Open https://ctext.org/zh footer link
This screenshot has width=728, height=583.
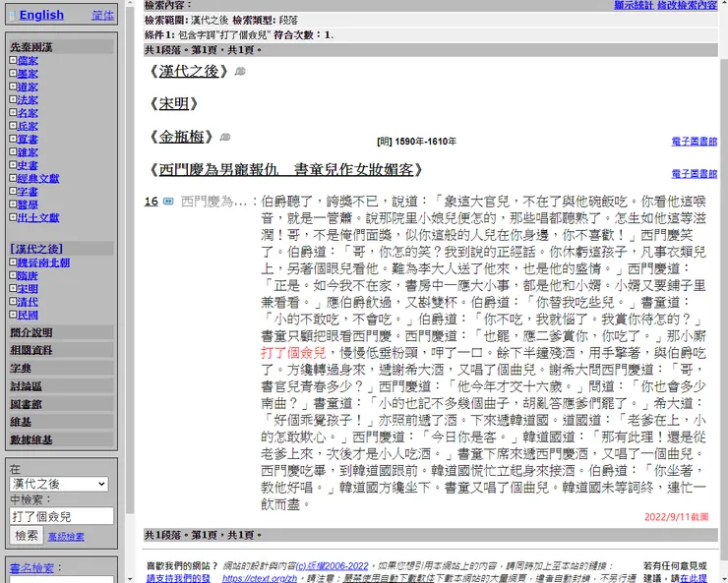click(x=260, y=578)
